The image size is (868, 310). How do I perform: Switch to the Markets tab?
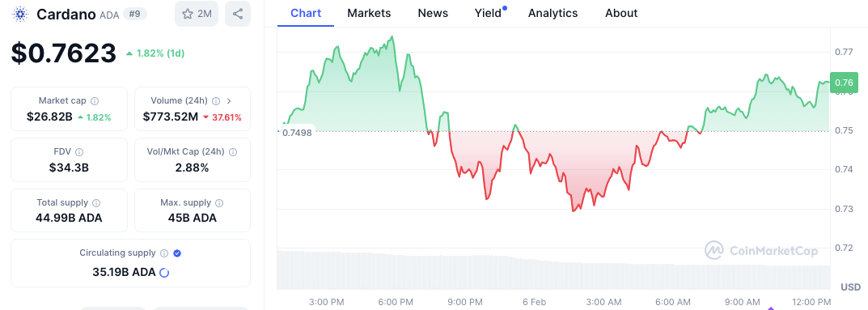coord(369,13)
